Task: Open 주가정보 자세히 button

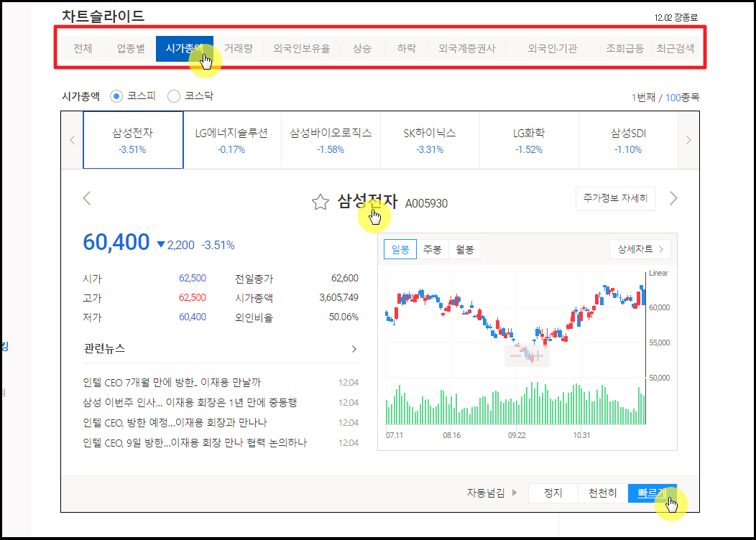Action: tap(616, 198)
